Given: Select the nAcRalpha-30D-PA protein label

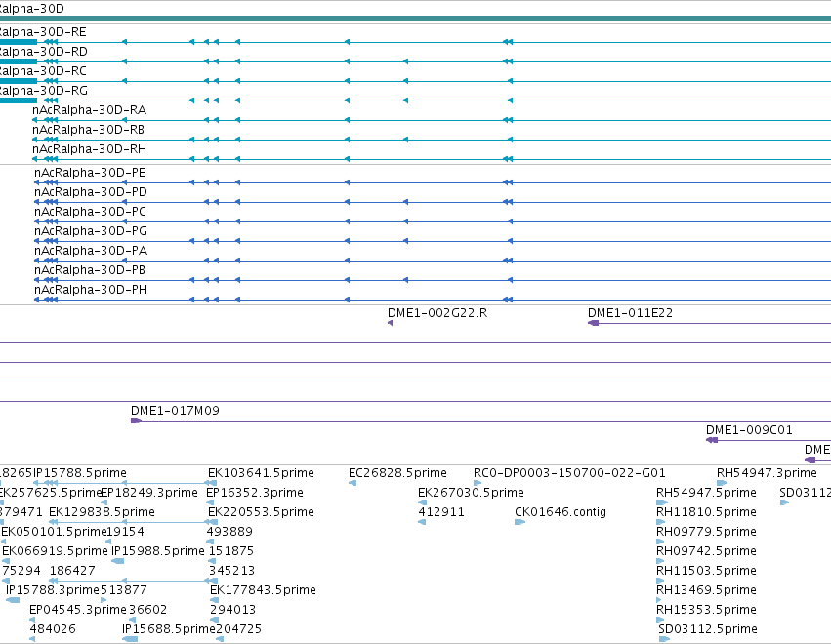Looking at the screenshot, I should point(91,251).
